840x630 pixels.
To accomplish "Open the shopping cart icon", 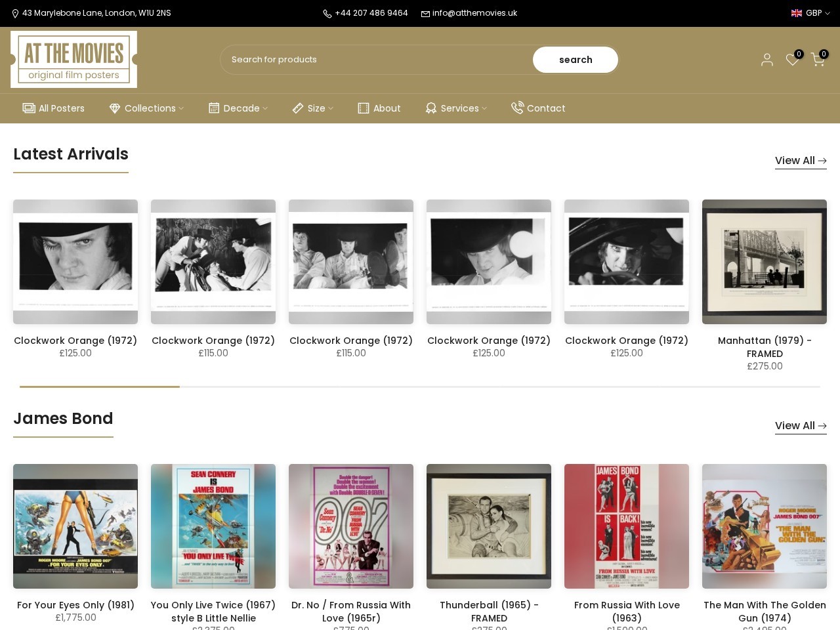I will coord(818,60).
